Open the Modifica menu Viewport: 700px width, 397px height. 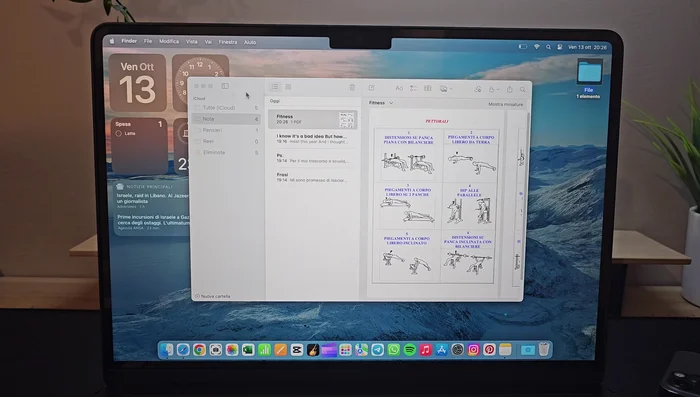[169, 41]
